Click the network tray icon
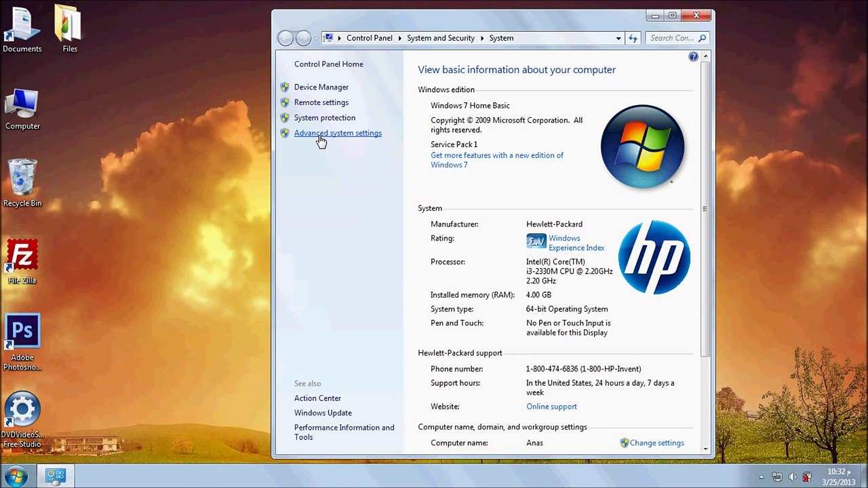This screenshot has height=488, width=868. click(x=777, y=477)
